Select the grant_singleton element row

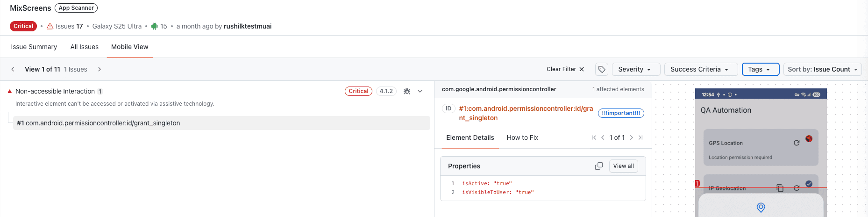pyautogui.click(x=221, y=123)
